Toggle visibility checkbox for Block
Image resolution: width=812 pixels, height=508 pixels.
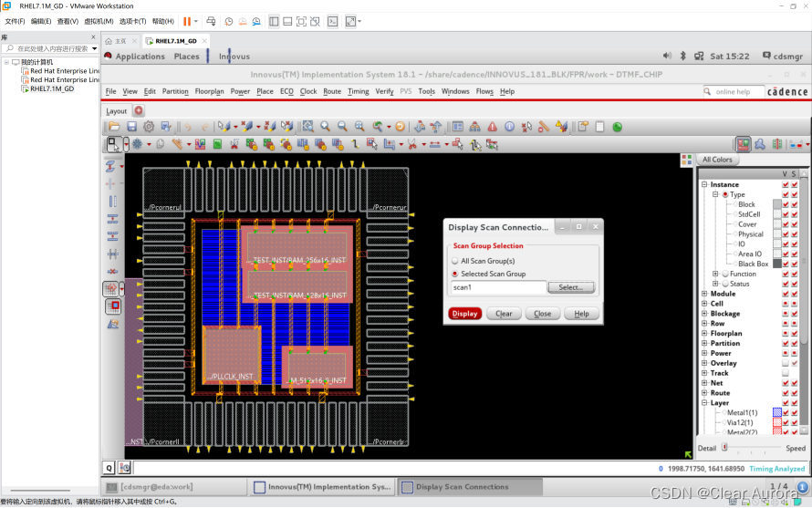[786, 204]
